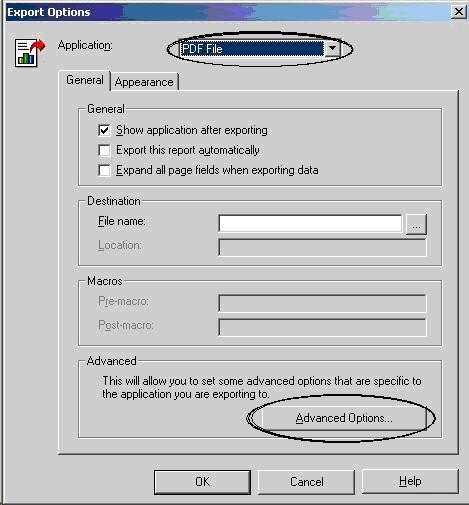The height and width of the screenshot is (505, 469).
Task: Open the Application dropdown arrow
Action: point(332,49)
